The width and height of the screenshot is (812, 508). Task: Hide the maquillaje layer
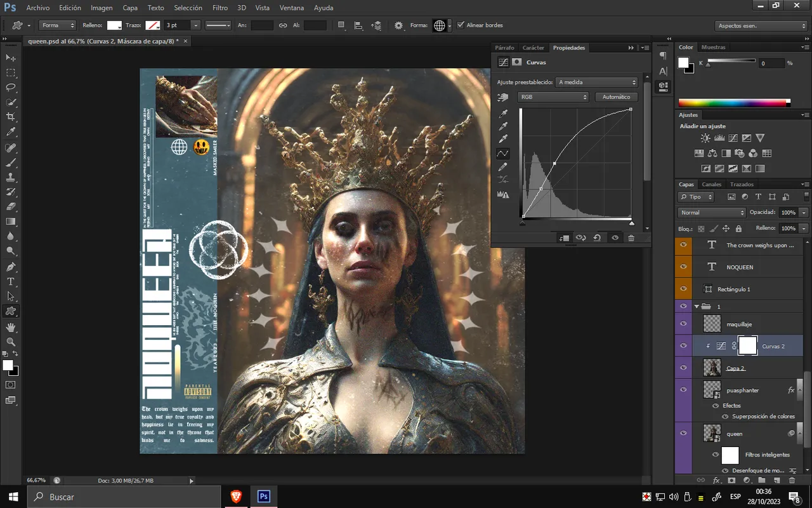(x=683, y=324)
